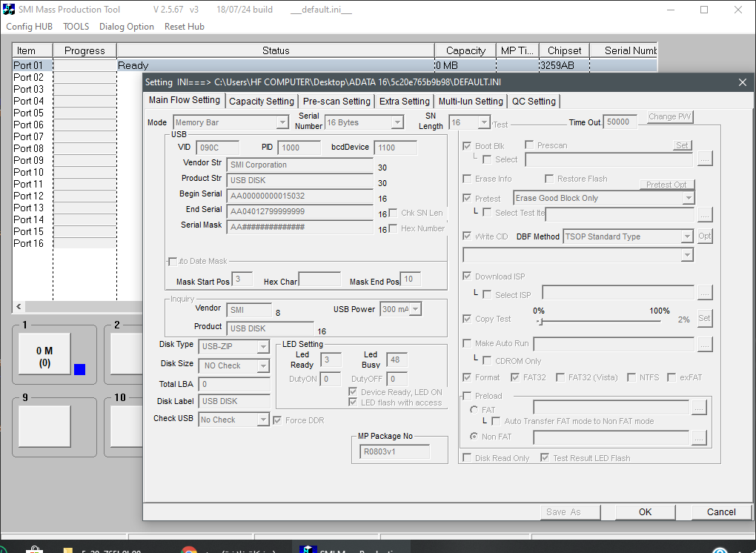Click the Capacity column header
The image size is (756, 553).
point(465,50)
